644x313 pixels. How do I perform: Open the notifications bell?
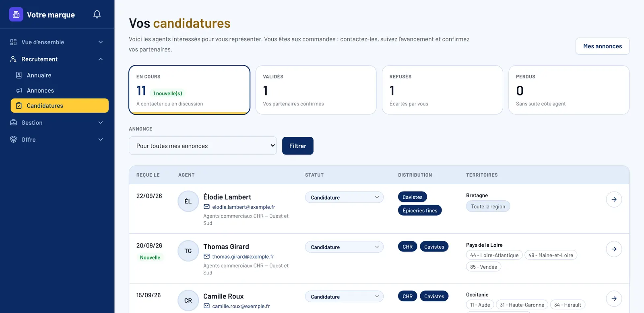pyautogui.click(x=97, y=14)
